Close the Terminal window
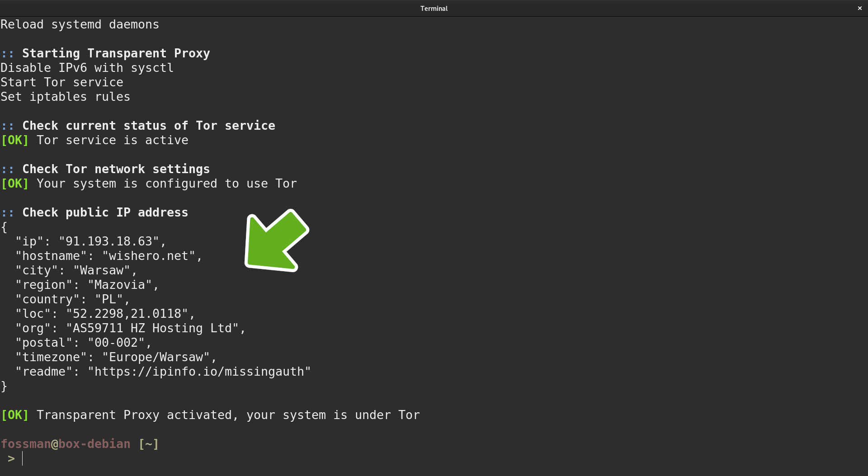 (x=859, y=8)
